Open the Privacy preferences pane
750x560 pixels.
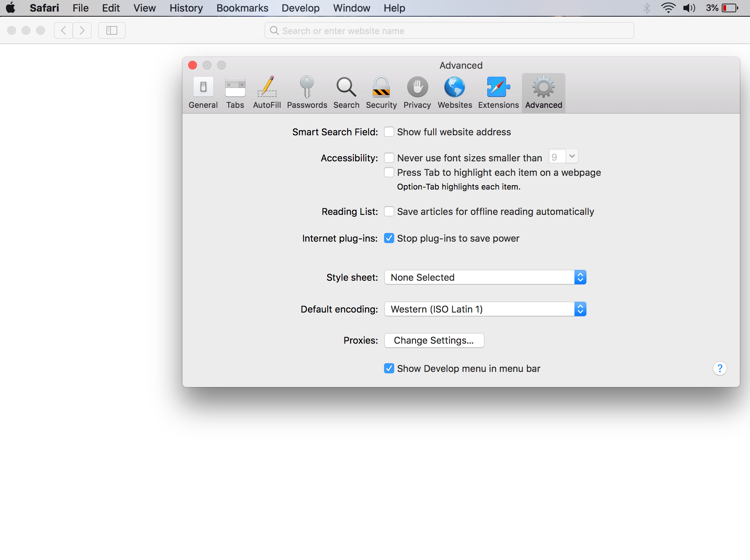pyautogui.click(x=417, y=92)
